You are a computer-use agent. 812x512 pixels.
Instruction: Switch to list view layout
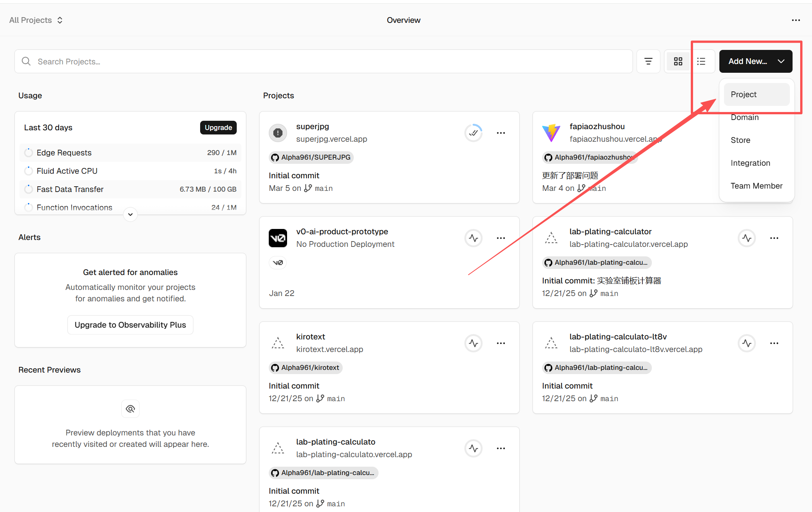701,61
